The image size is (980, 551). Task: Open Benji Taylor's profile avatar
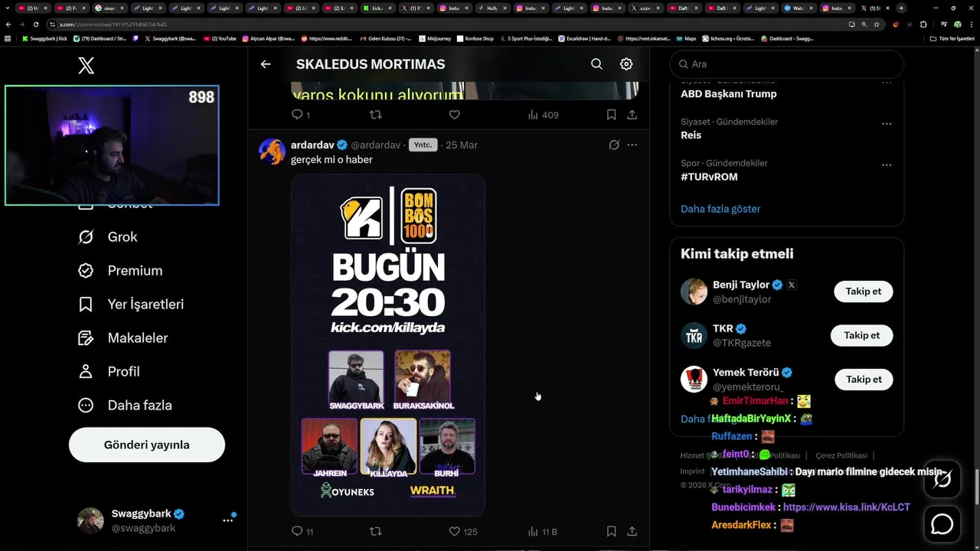pos(694,292)
